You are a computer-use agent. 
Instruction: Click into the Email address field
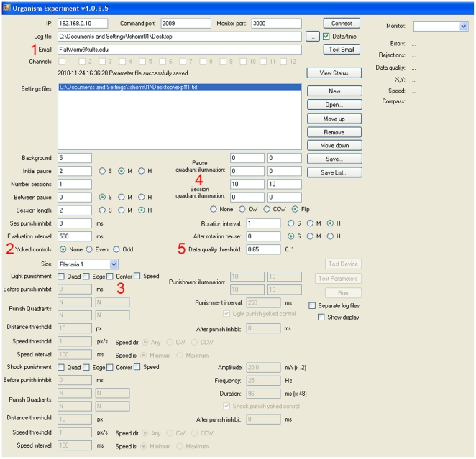pos(178,49)
